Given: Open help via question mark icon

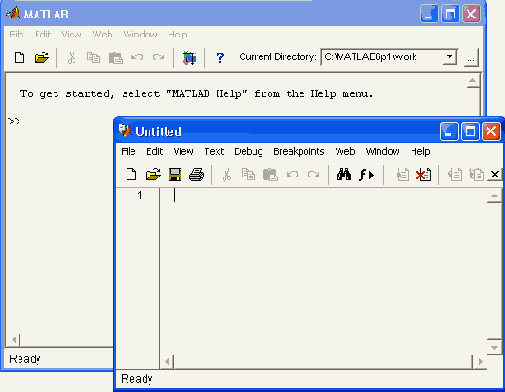Looking at the screenshot, I should (x=220, y=58).
